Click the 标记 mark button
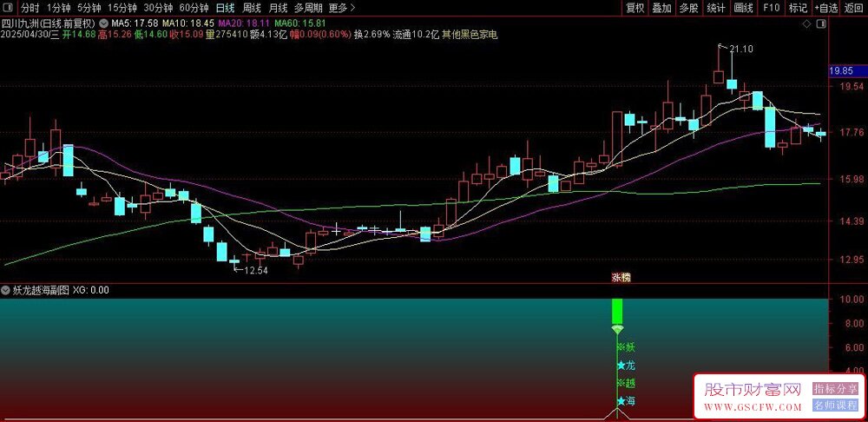The width and height of the screenshot is (868, 422). click(x=798, y=8)
